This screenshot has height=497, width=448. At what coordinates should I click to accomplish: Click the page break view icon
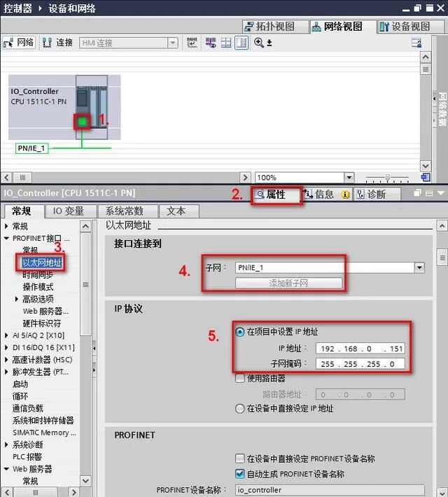click(x=226, y=43)
